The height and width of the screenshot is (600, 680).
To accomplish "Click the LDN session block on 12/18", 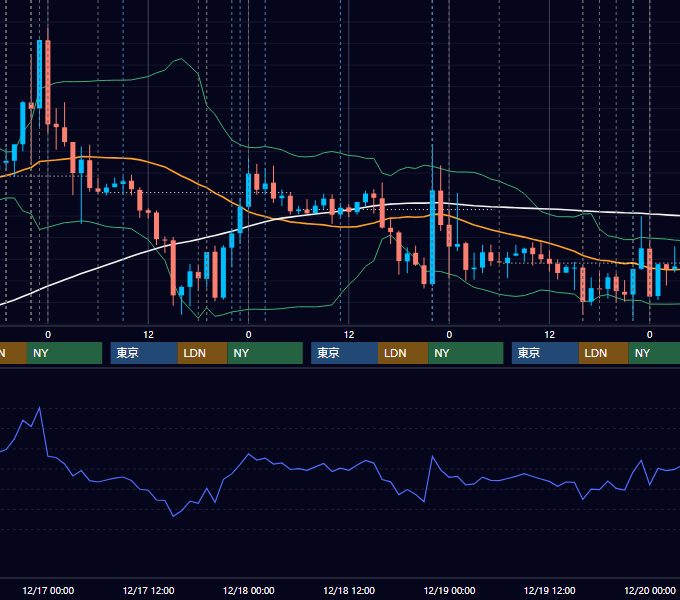I will coord(403,353).
